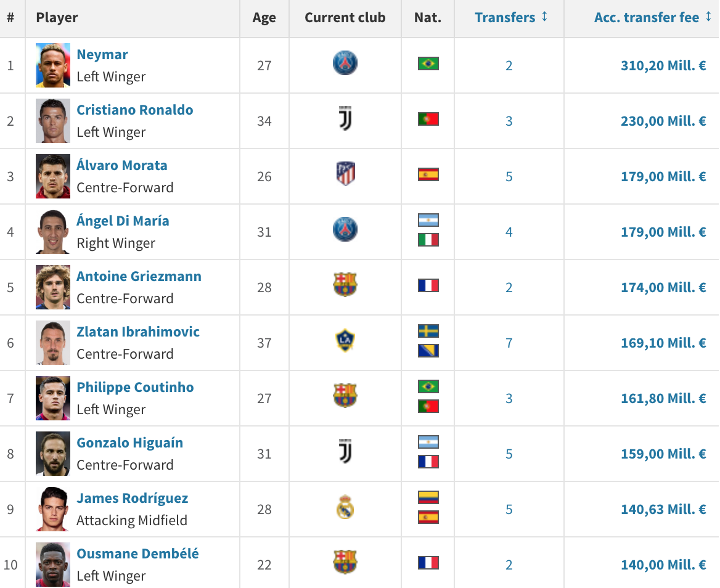
Task: Click the Atlético Madrid crest in Morata's row
Action: point(345,174)
